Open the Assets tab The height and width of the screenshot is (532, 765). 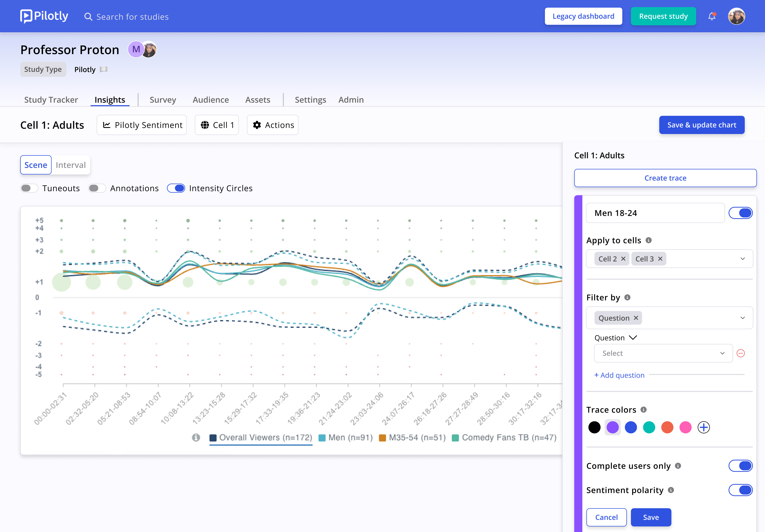pyautogui.click(x=258, y=100)
